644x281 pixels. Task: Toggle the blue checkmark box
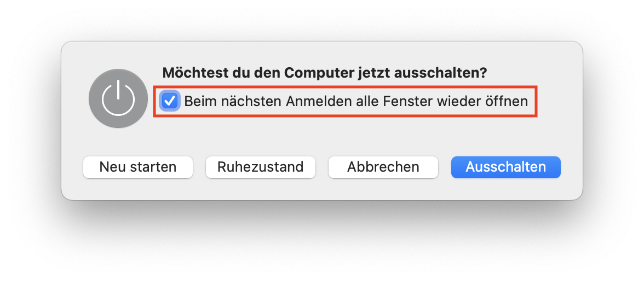click(169, 101)
